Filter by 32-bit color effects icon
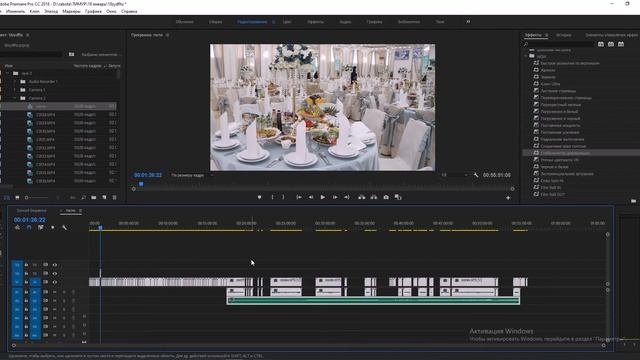The height and width of the screenshot is (360, 640). (x=611, y=44)
